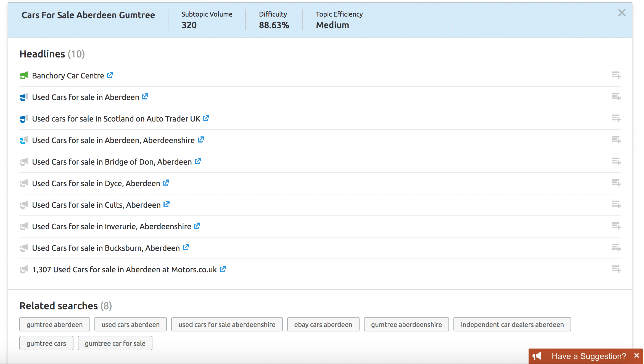This screenshot has height=364, width=644.
Task: Add the Inverurie, Aberdeenshire headline to list
Action: (616, 226)
